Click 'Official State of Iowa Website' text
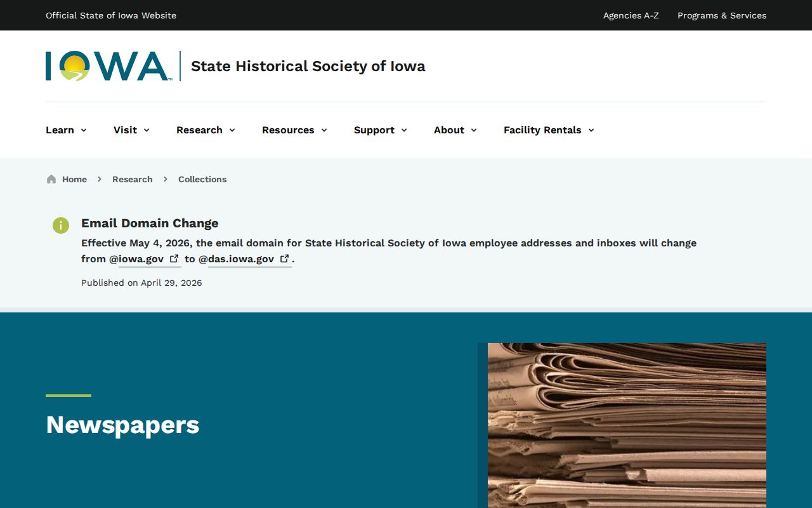This screenshot has width=812, height=508. (x=111, y=15)
